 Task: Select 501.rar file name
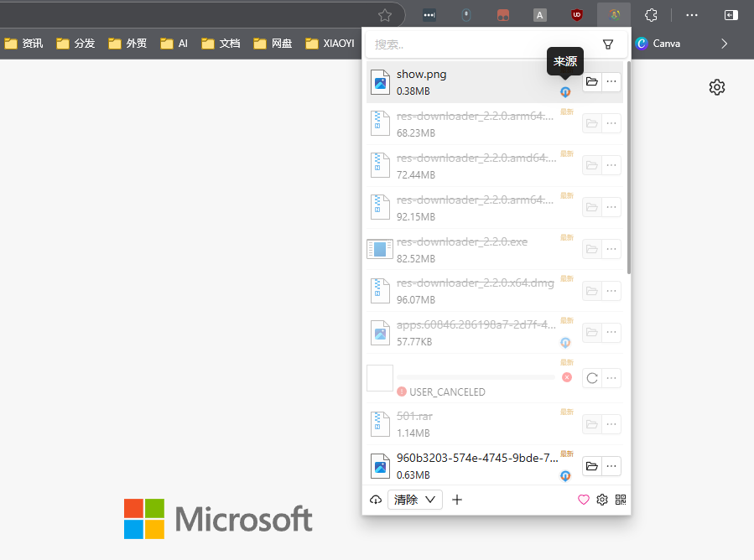point(414,417)
